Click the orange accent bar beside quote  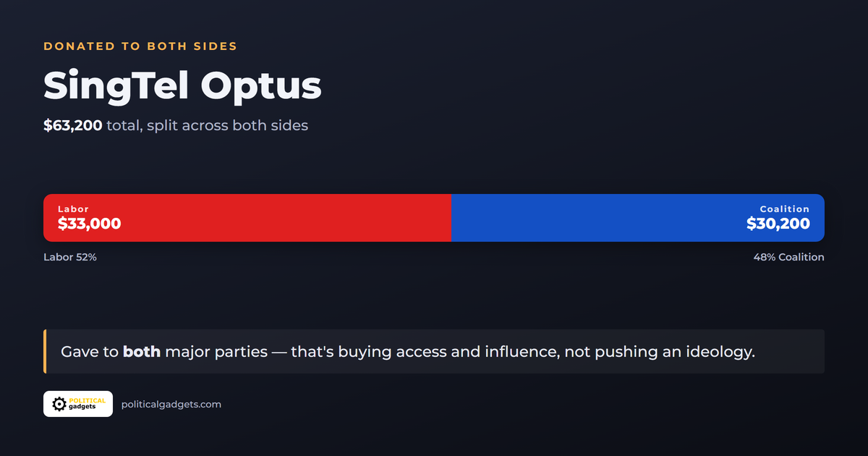click(x=45, y=352)
